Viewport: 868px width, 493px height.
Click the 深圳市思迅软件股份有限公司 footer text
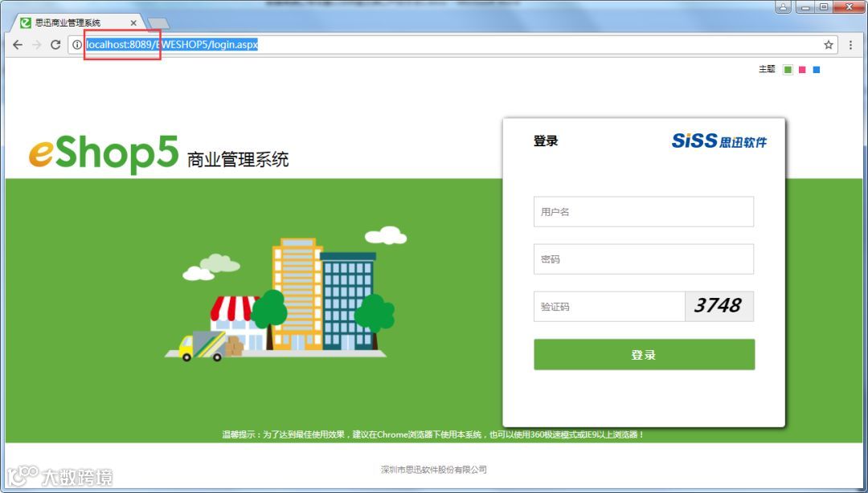pos(433,469)
